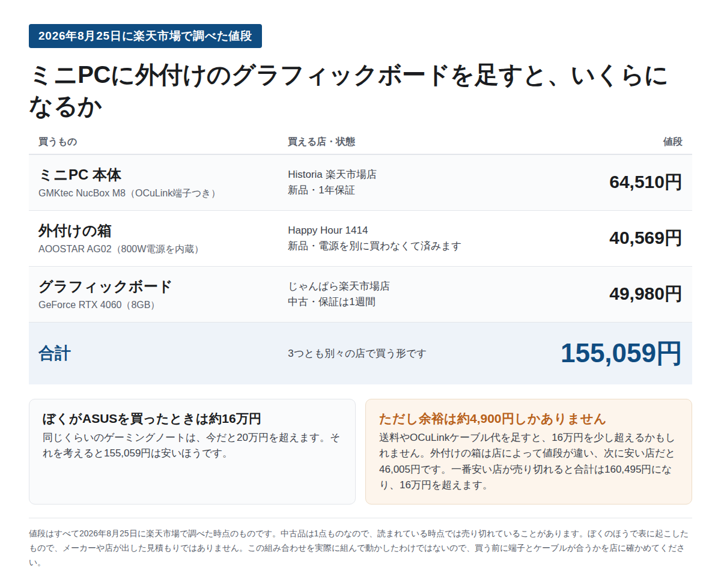Click the item name 'ミニPC 本体'
Viewport: 721px width, 588px height.
click(x=80, y=175)
